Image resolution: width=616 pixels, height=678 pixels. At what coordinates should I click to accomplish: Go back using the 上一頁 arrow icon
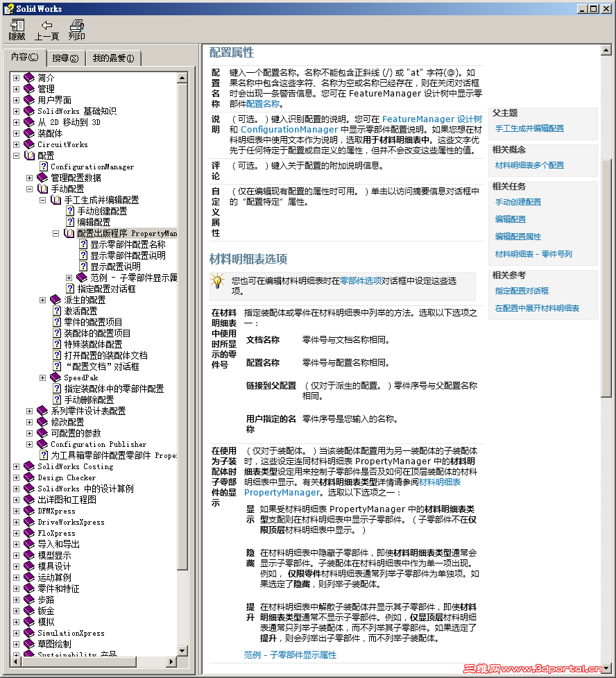[46, 26]
